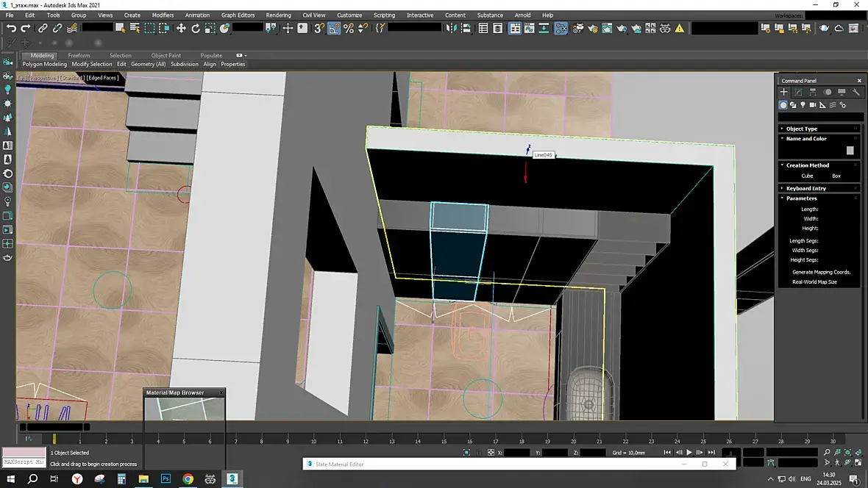Switch to the Freeform ribbon tab

(79, 55)
